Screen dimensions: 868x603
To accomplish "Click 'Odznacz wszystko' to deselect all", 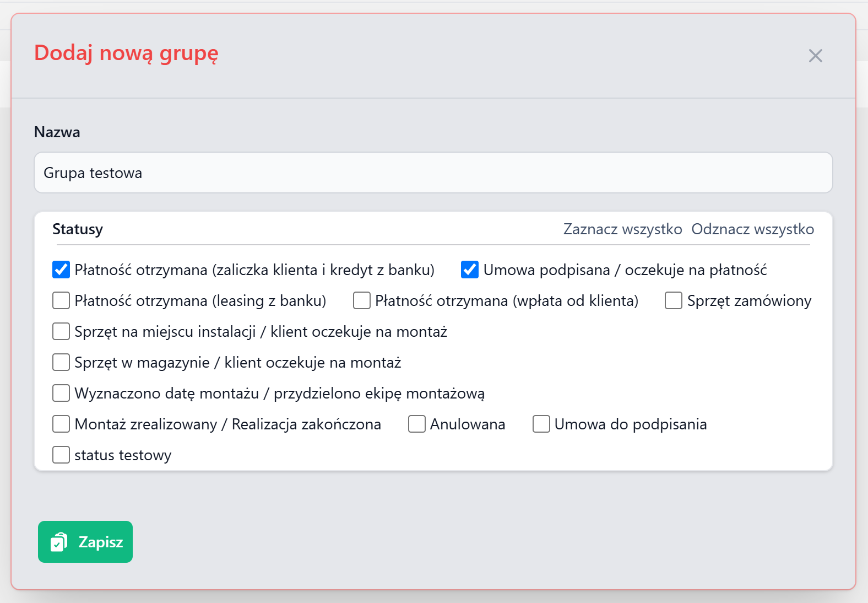I will pos(752,229).
